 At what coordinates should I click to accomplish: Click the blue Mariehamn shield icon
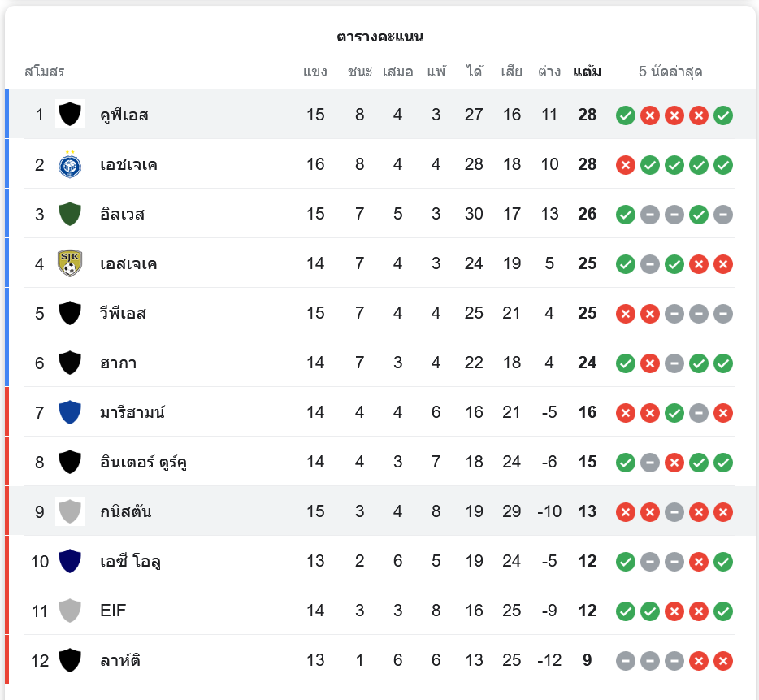click(70, 412)
